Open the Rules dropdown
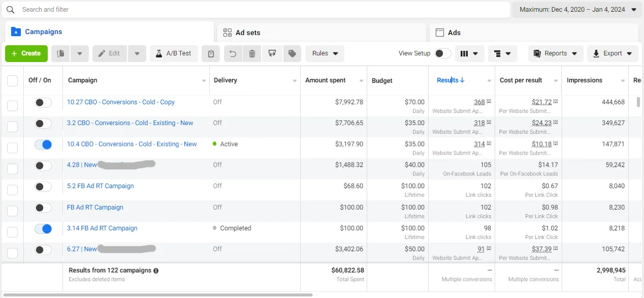The width and height of the screenshot is (644, 298). 325,53
